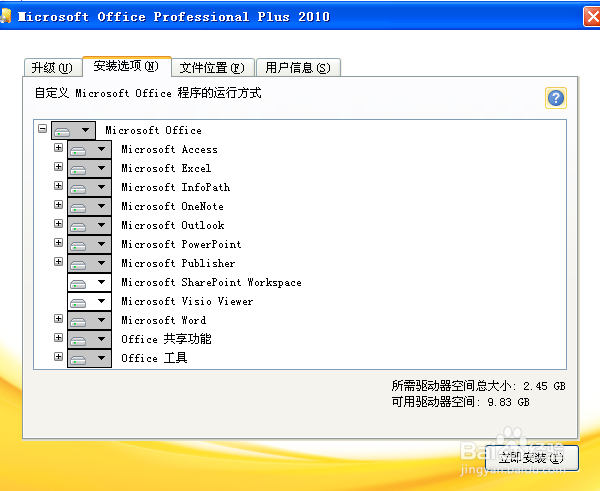Open install option dropdown for SharePoint Workspace
Screen dimensions: 600x491
(x=90, y=282)
